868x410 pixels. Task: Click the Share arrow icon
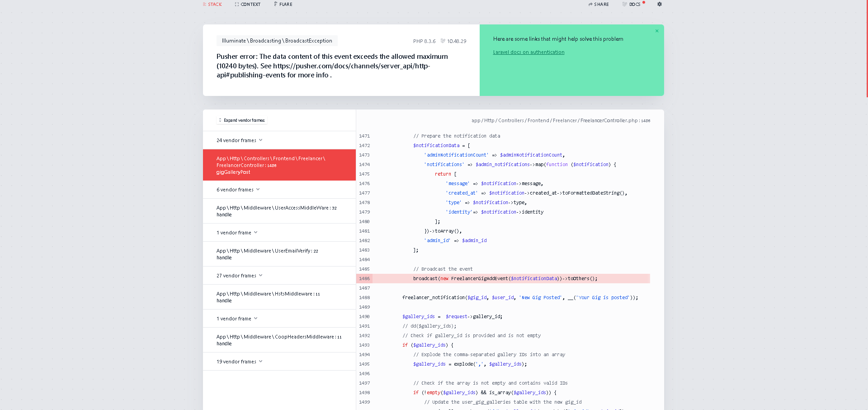[x=590, y=5]
